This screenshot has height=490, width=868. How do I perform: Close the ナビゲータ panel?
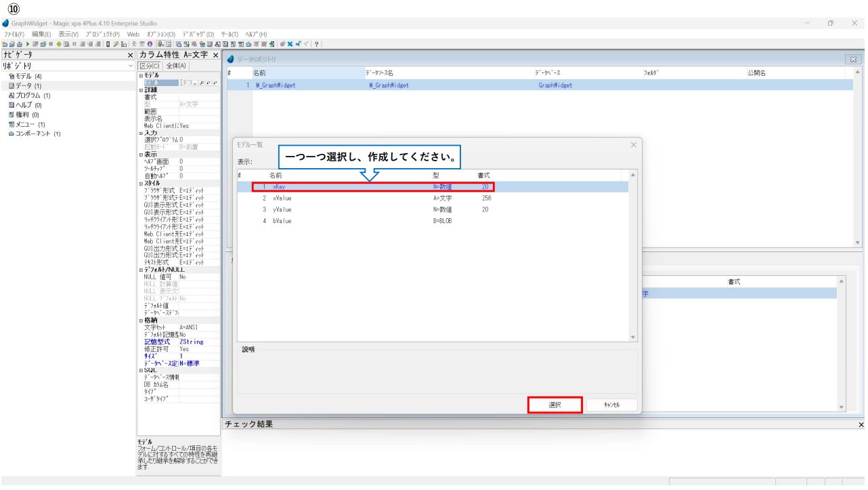(131, 55)
